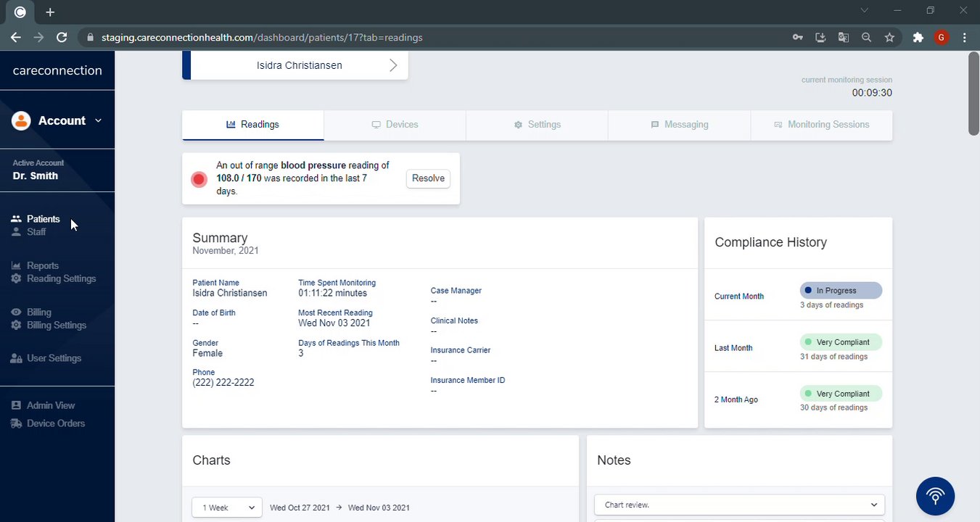
Task: Open browser extensions puzzle icon
Action: (918, 37)
